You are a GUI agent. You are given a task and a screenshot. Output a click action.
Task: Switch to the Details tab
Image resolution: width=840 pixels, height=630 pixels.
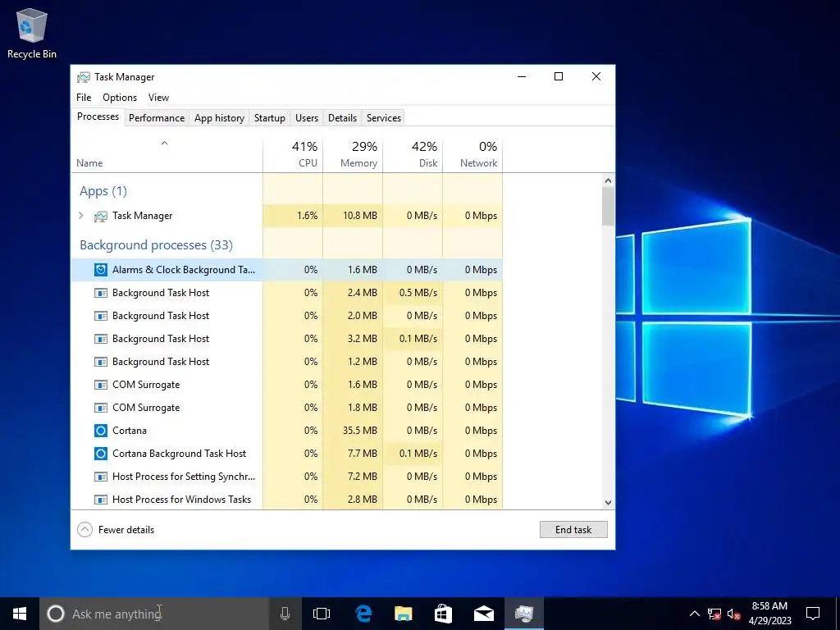pyautogui.click(x=342, y=118)
